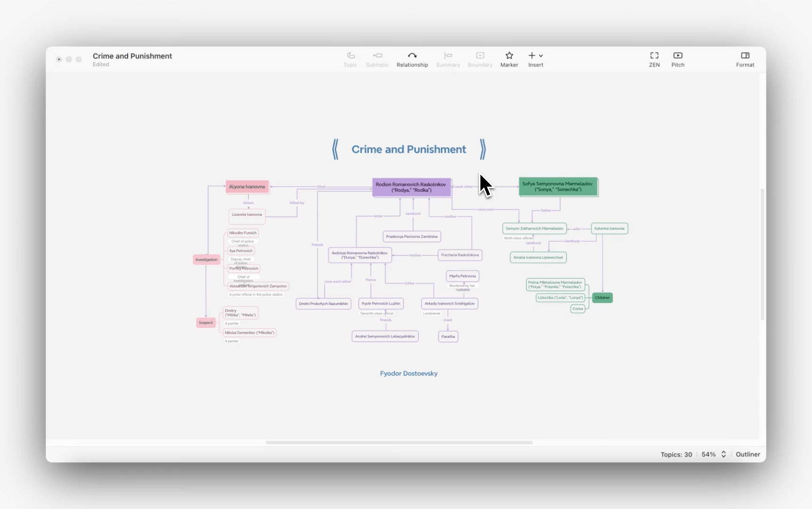Click the 'Suitor' relationship label

pos(409,283)
